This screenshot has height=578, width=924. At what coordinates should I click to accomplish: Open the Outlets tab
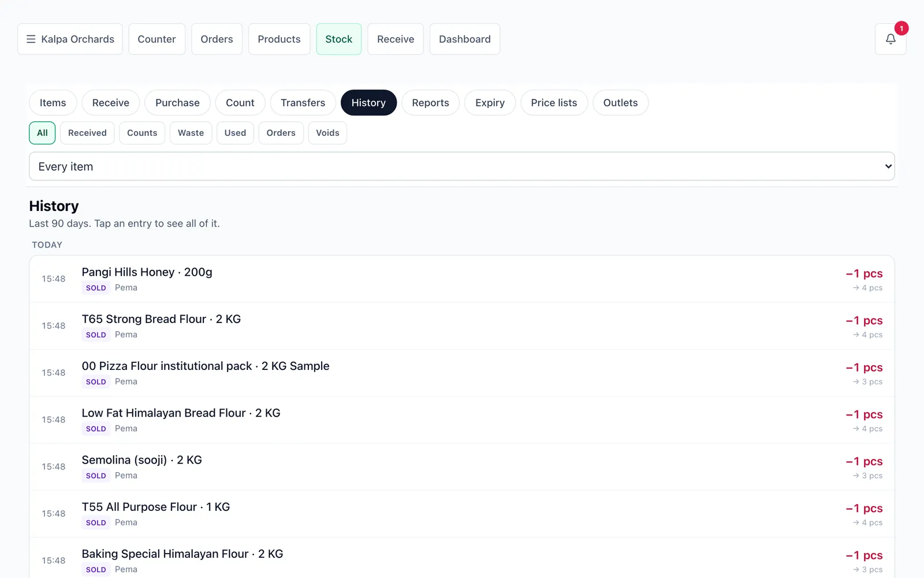click(620, 102)
